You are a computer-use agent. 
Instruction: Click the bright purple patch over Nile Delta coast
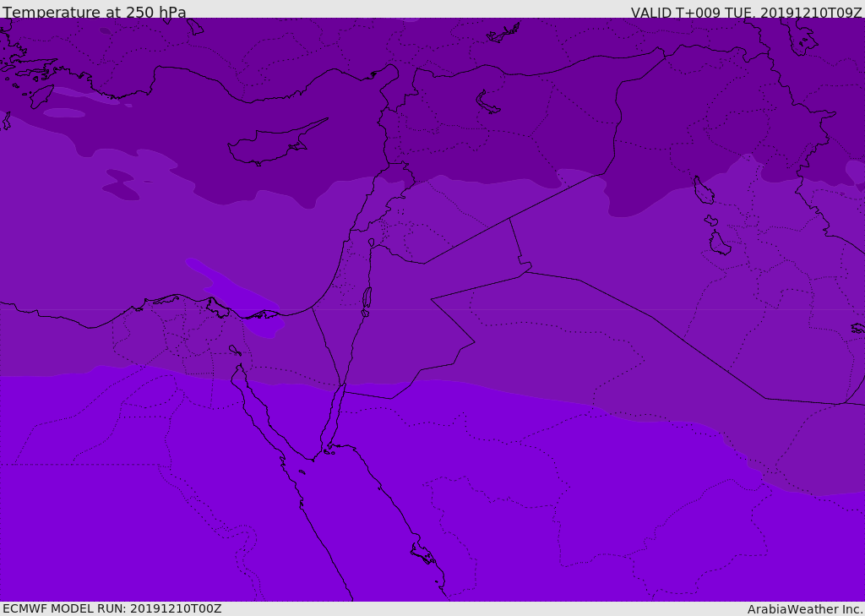click(237, 298)
